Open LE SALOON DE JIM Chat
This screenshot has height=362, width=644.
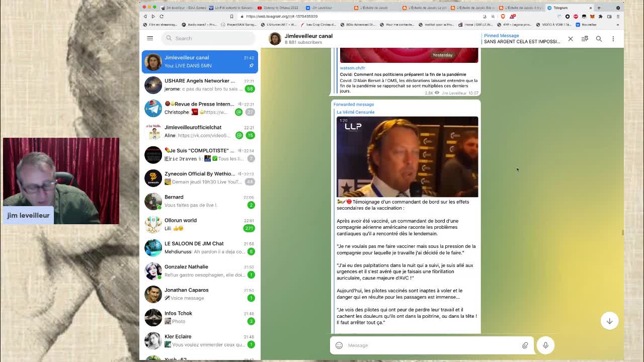click(x=200, y=247)
